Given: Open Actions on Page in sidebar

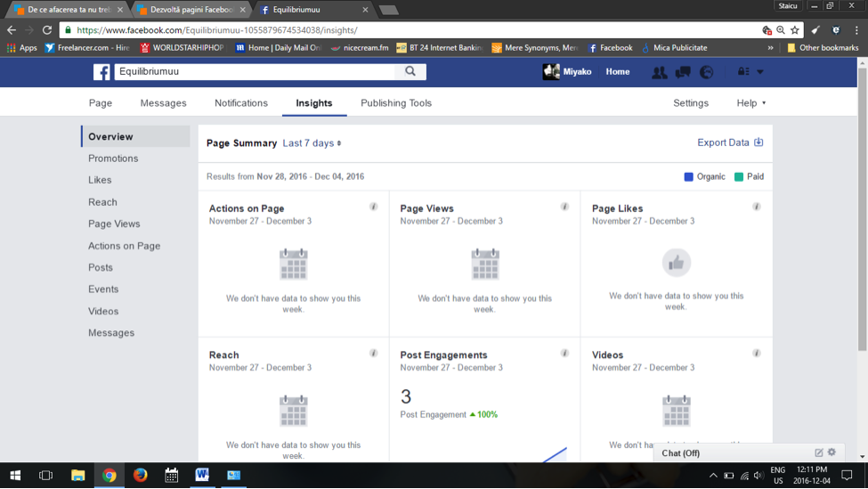Looking at the screenshot, I should coord(124,246).
